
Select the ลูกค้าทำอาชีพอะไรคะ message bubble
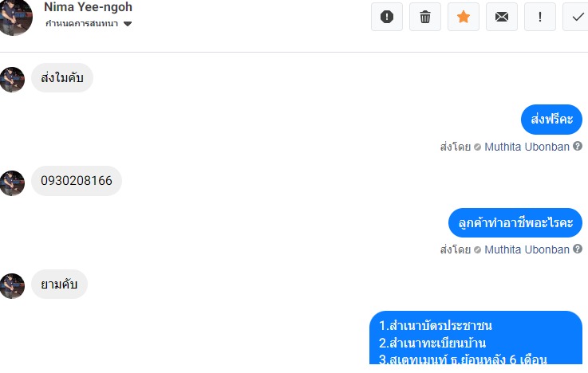(515, 223)
